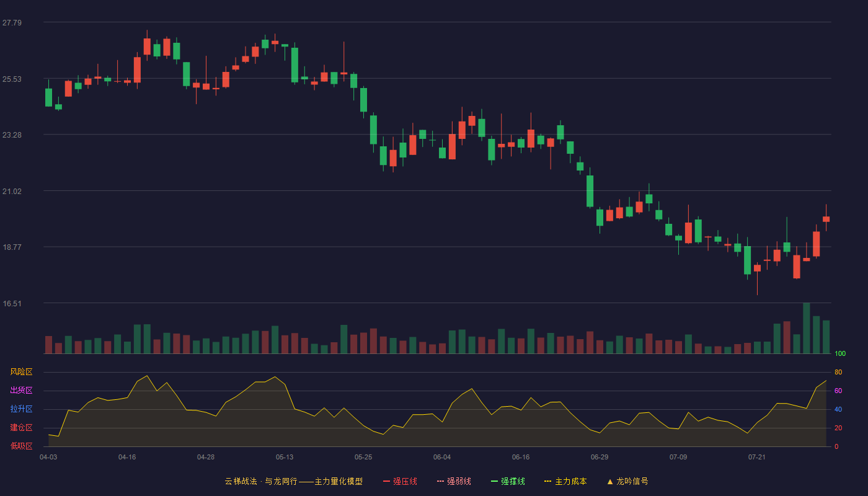This screenshot has height=496, width=868.
Task: Toggle the 强压线 legend series
Action: 400,481
